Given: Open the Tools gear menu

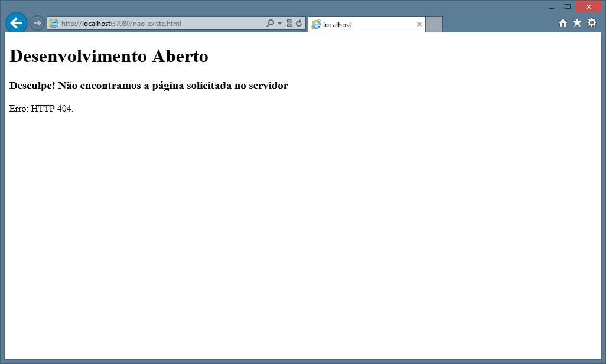Looking at the screenshot, I should click(591, 23).
